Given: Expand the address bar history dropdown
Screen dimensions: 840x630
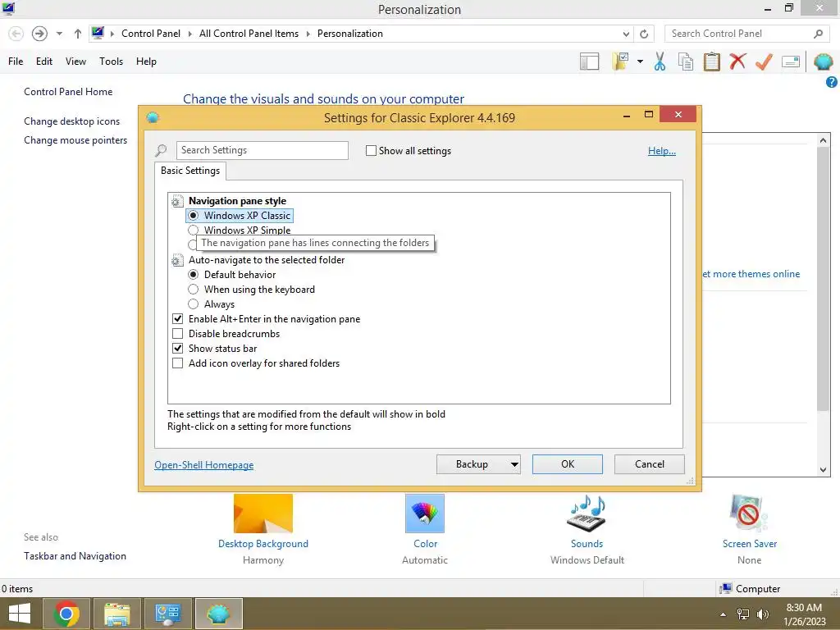Looking at the screenshot, I should (x=626, y=34).
